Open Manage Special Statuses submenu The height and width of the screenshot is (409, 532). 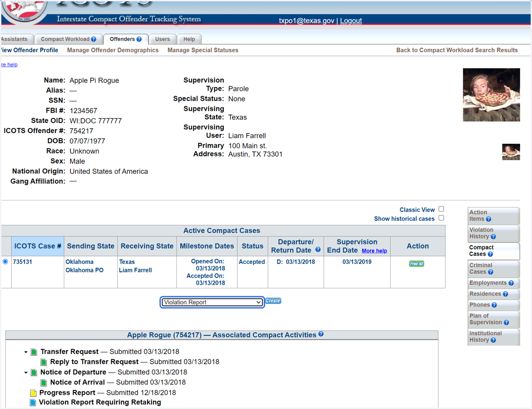coord(203,50)
